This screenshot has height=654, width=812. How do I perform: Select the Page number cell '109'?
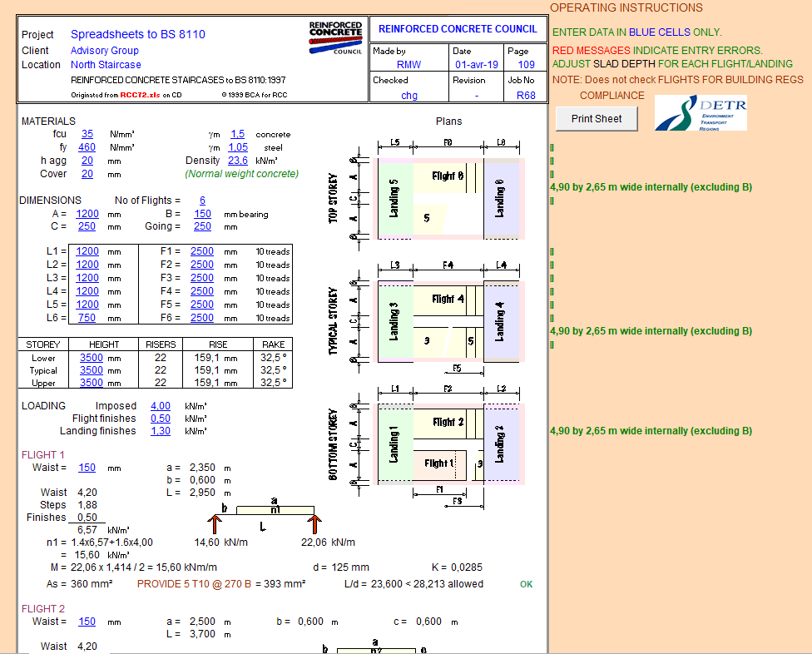[526, 65]
